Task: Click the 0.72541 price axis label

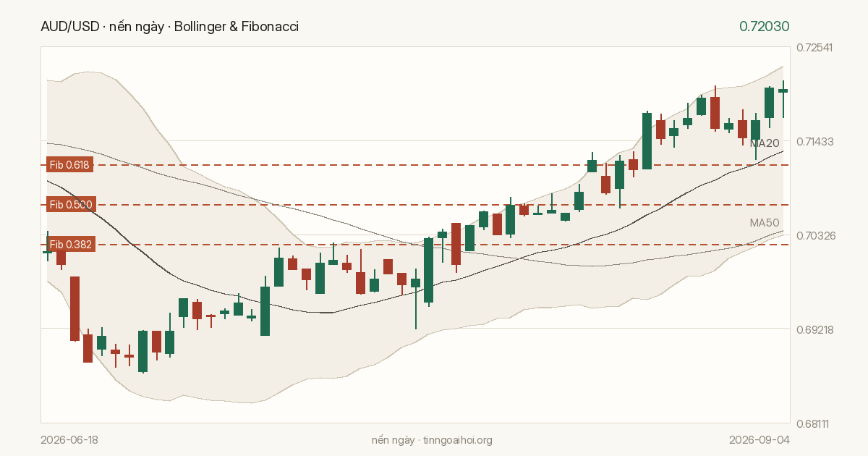Action: click(x=814, y=47)
